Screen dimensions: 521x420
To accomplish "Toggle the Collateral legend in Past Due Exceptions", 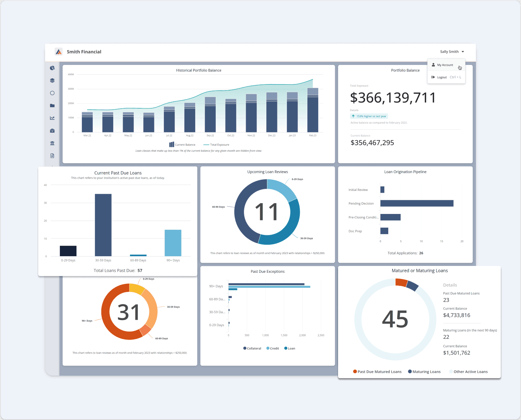I will click(252, 349).
